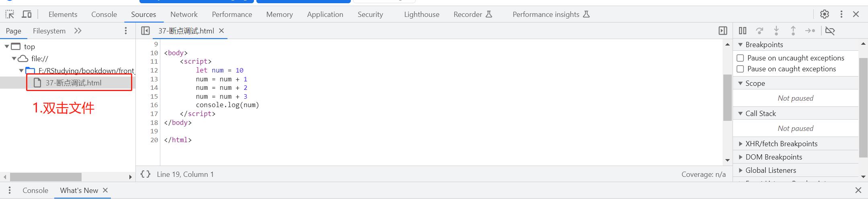Open the Filesystem navigator tab
Viewport: 868px width, 199px height.
click(x=49, y=31)
